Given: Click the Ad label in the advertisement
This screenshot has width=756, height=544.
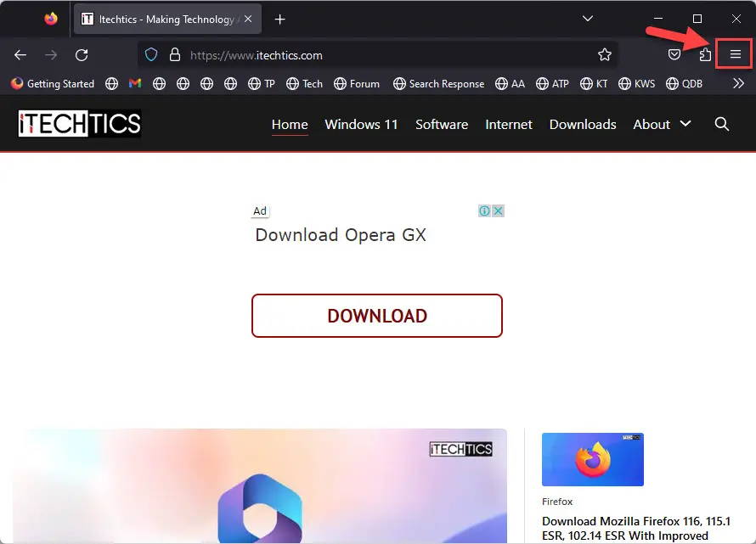Looking at the screenshot, I should pyautogui.click(x=260, y=211).
